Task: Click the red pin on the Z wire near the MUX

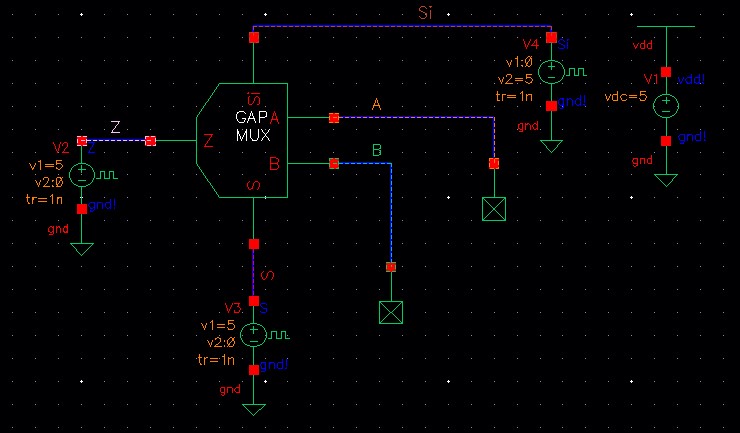Action: [151, 141]
